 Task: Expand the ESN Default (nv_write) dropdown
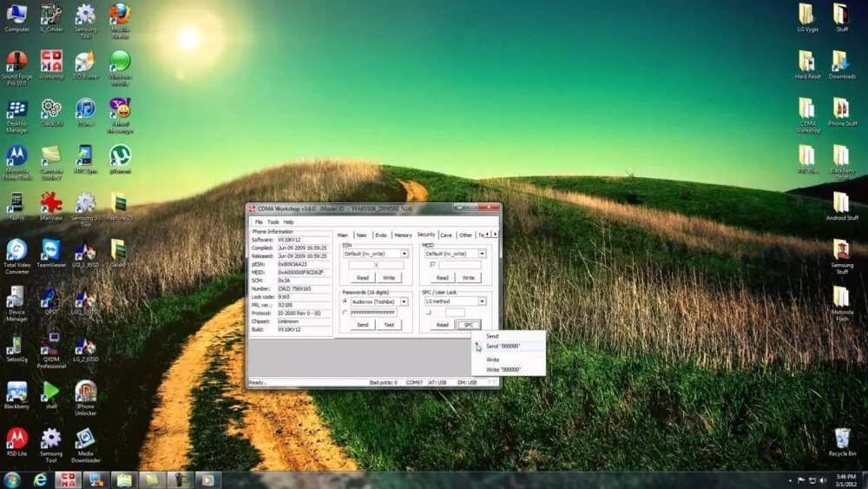click(404, 254)
